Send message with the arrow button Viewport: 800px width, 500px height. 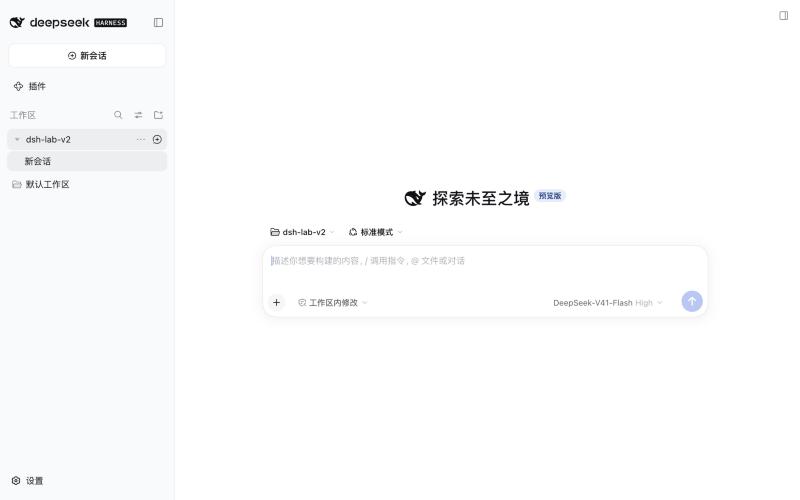(x=692, y=301)
